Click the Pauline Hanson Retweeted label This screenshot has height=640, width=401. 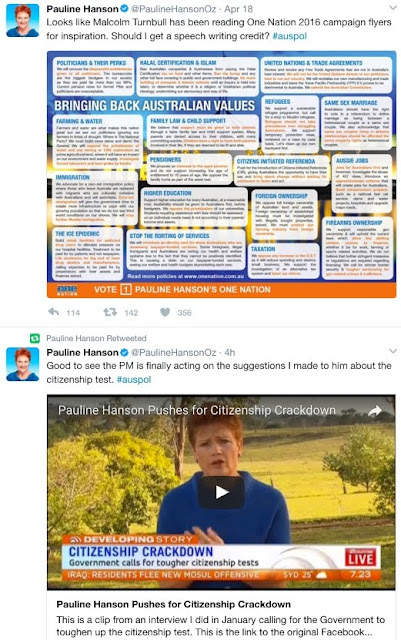pyautogui.click(x=96, y=338)
